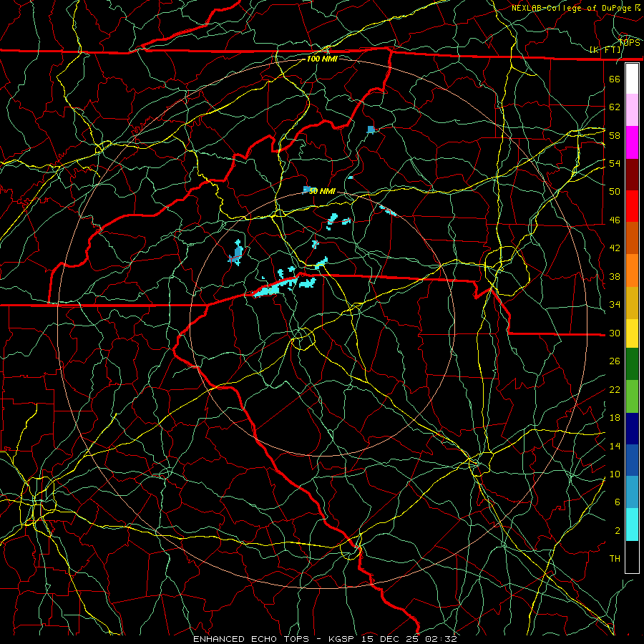Select the dark green legend band
This screenshot has width=644, height=644.
[632, 364]
